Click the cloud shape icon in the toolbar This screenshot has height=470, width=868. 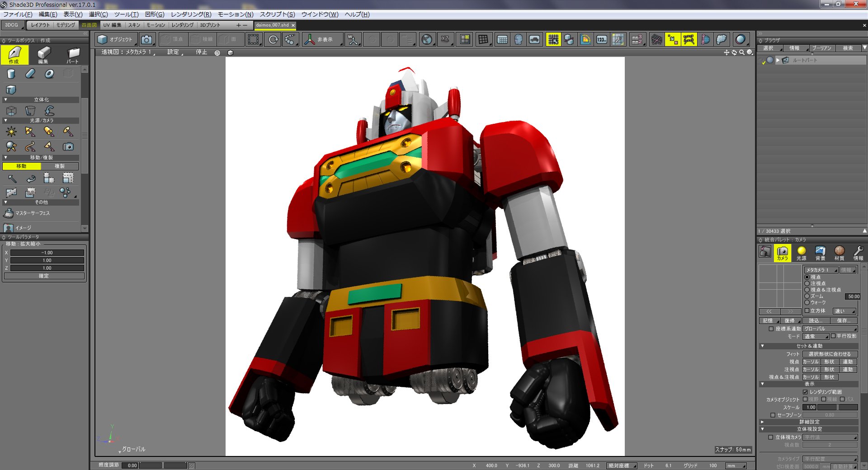point(722,39)
